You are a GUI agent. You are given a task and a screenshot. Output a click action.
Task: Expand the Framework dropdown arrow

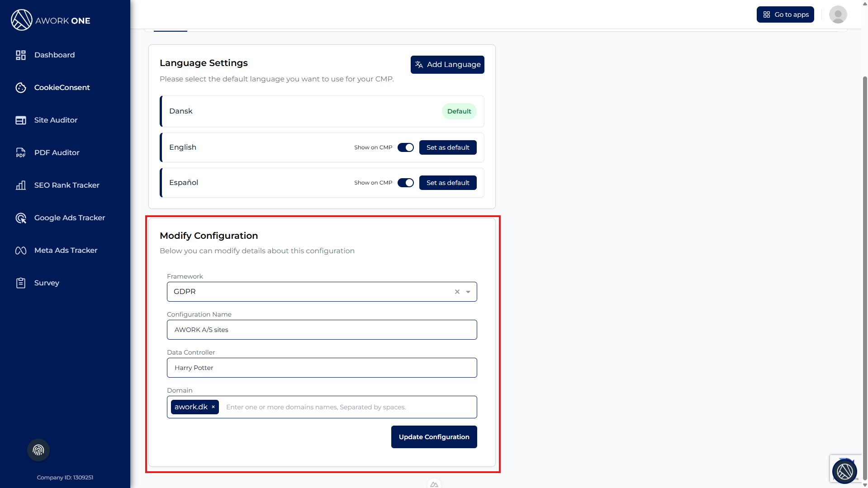point(468,292)
